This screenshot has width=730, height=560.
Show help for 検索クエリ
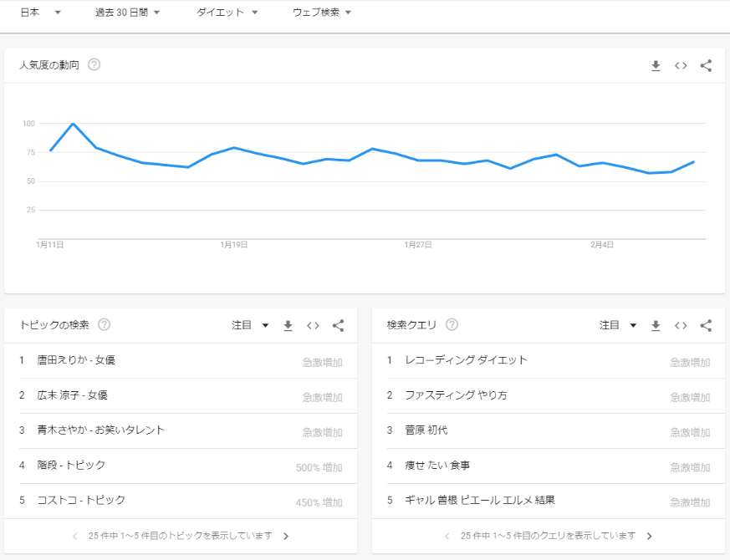coord(452,325)
